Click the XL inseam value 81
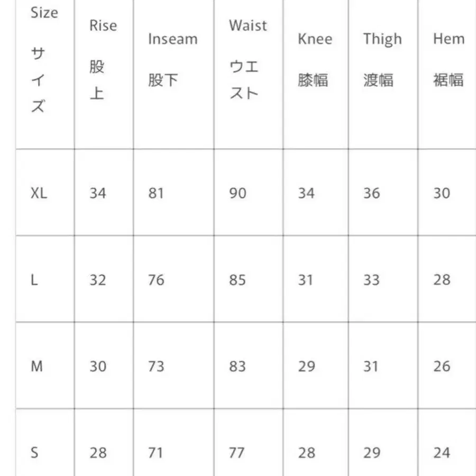 [156, 193]
